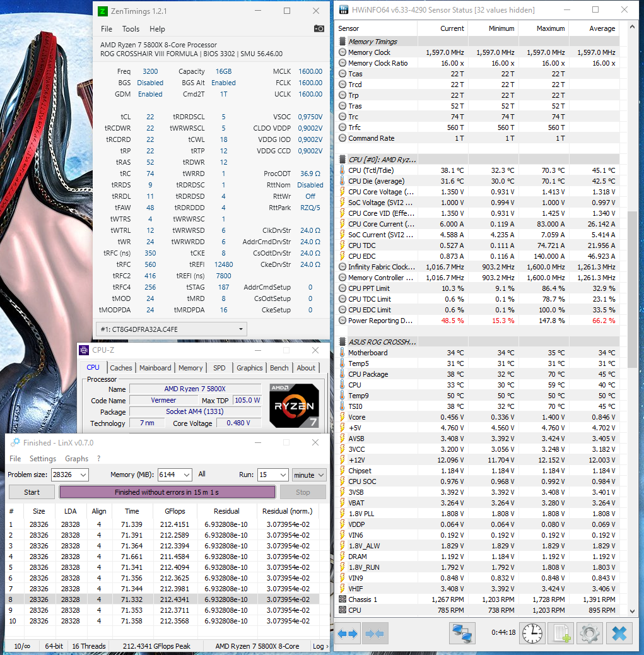The image size is (644, 655).
Task: Open the LinX minute unit dropdown
Action: click(x=309, y=475)
